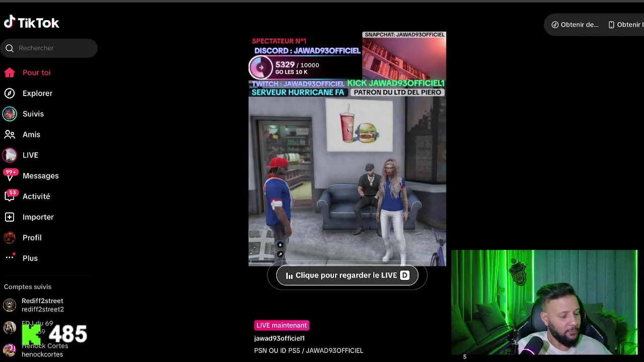Image resolution: width=644 pixels, height=362 pixels.
Task: Open the Activité notifications
Action: click(36, 196)
